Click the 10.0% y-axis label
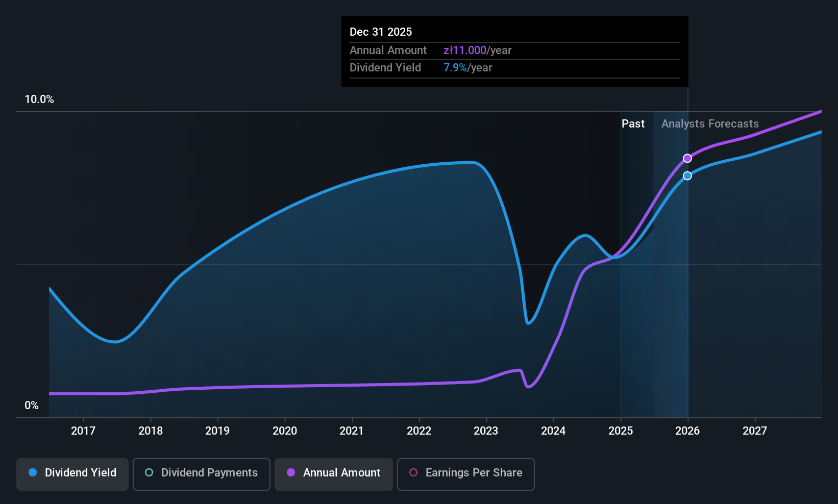 pos(39,99)
